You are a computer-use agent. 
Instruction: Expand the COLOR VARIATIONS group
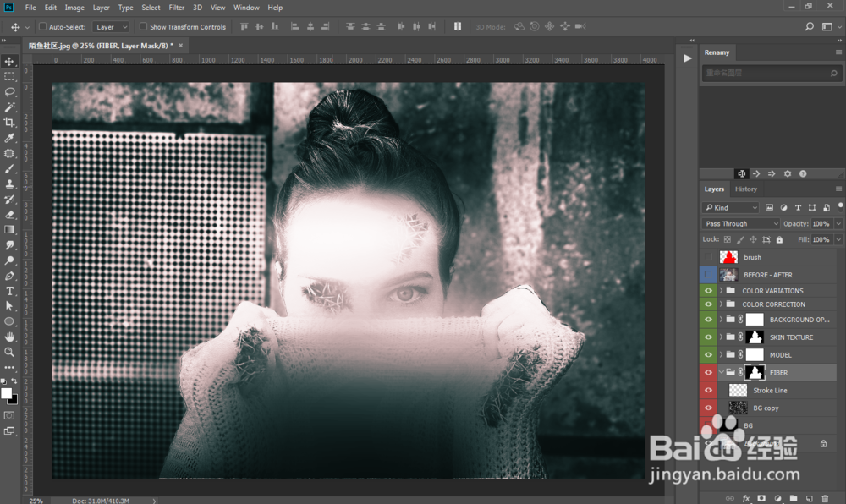(x=721, y=291)
